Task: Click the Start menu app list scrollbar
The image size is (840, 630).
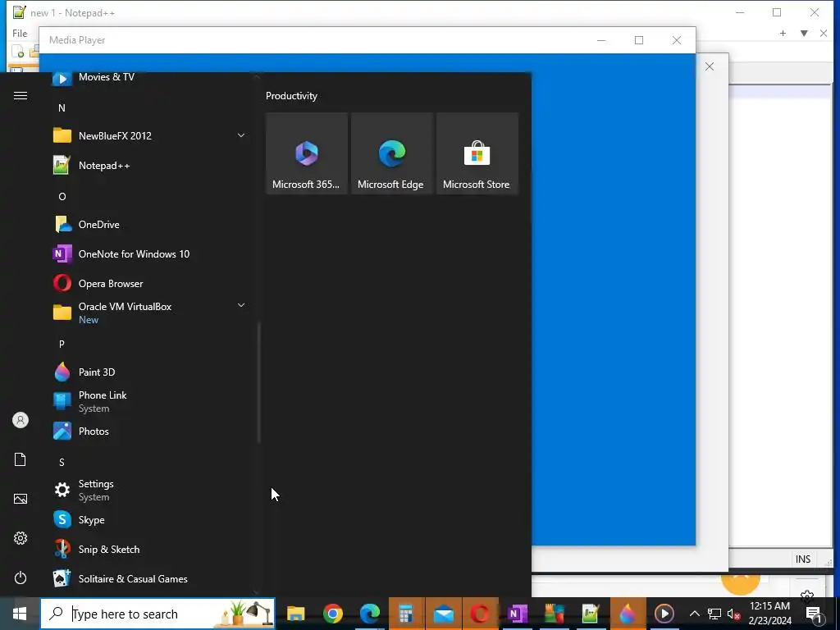Action: coord(258,382)
